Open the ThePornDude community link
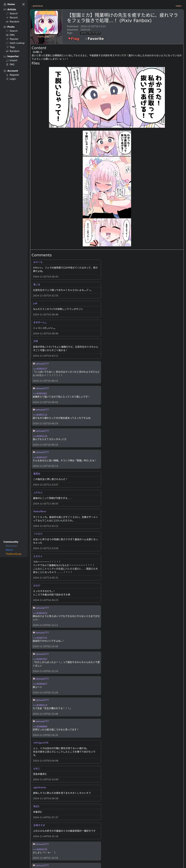Screen dimensions: 186x868 click(13, 554)
